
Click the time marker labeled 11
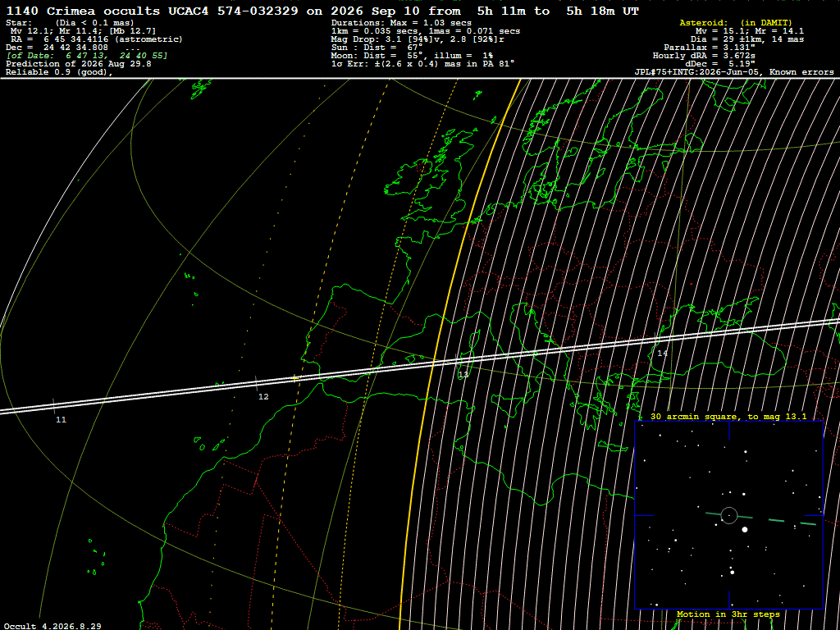[61, 419]
